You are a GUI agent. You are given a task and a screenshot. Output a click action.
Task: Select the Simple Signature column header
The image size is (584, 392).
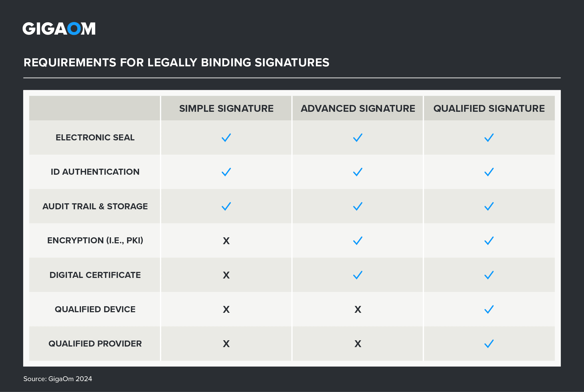[226, 109]
